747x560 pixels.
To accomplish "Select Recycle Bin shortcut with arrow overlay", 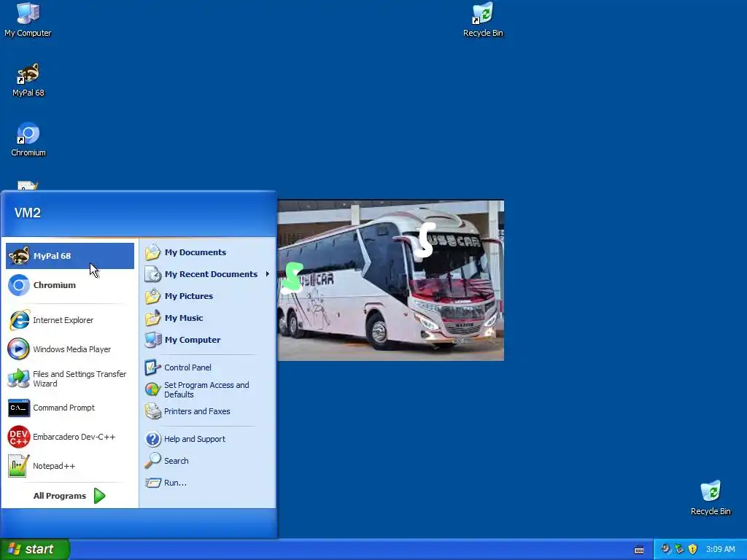I will (483, 20).
